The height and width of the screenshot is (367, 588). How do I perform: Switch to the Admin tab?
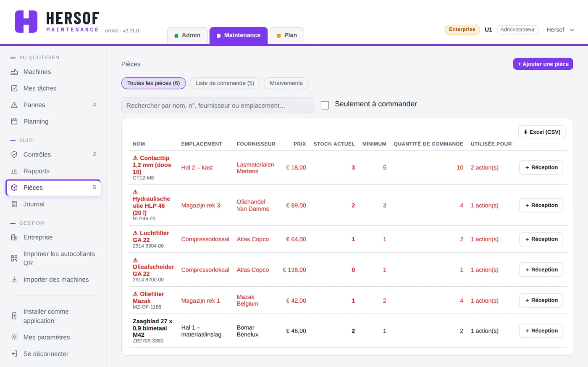click(187, 35)
